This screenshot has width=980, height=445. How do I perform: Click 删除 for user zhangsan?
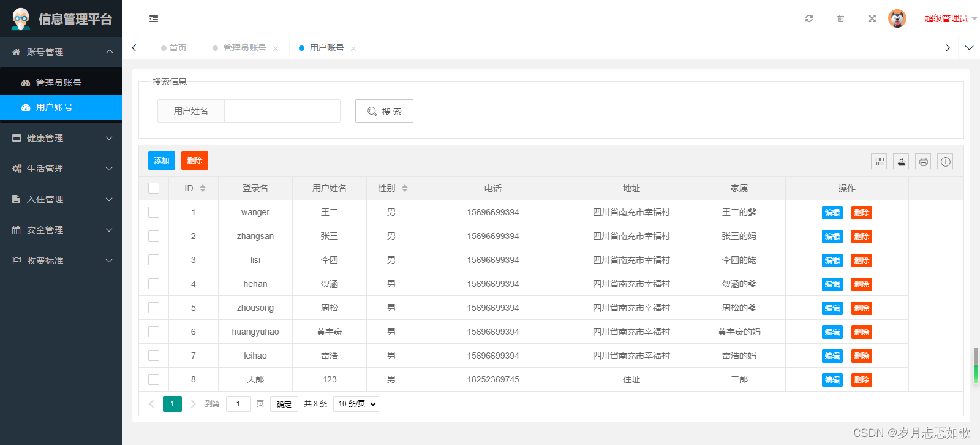point(862,237)
